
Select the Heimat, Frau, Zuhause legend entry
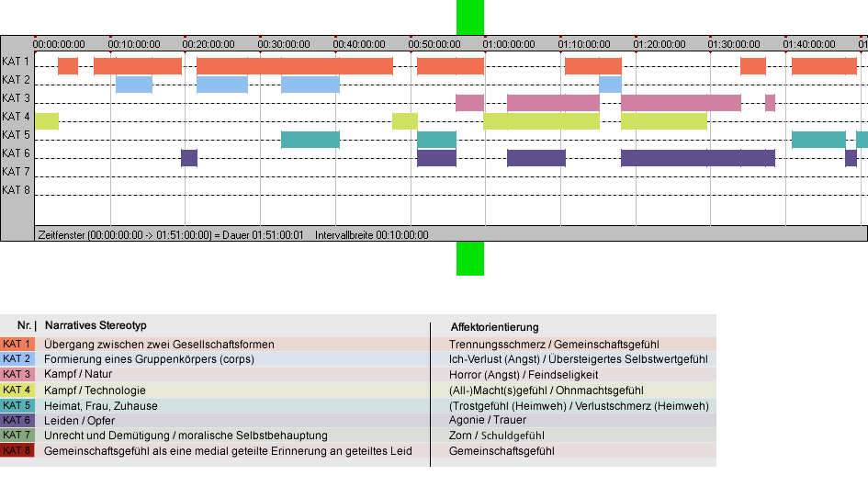101,405
